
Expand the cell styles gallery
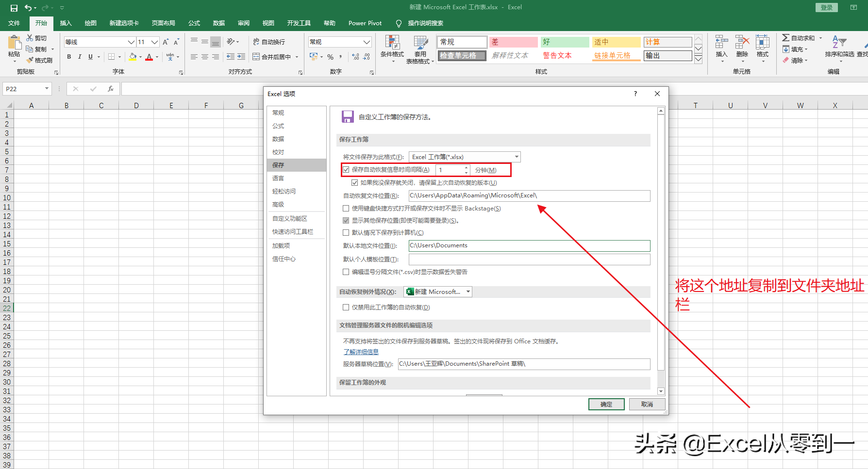pos(698,59)
